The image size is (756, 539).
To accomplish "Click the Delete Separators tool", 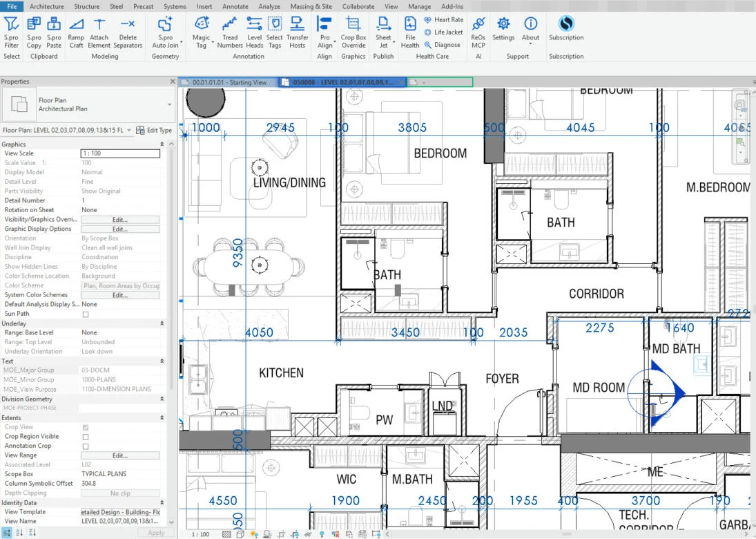I will 128,32.
